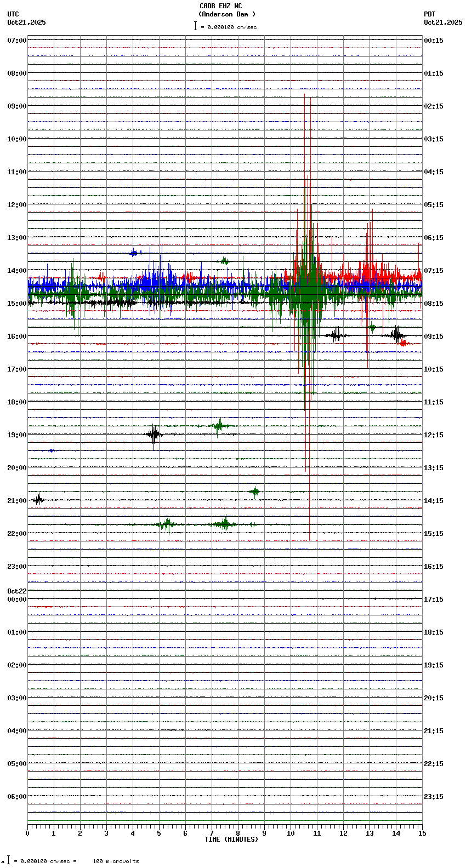Viewport: 466px width, 868px height.
Task: Click the '01:15' PDT time label
Action: (x=434, y=73)
